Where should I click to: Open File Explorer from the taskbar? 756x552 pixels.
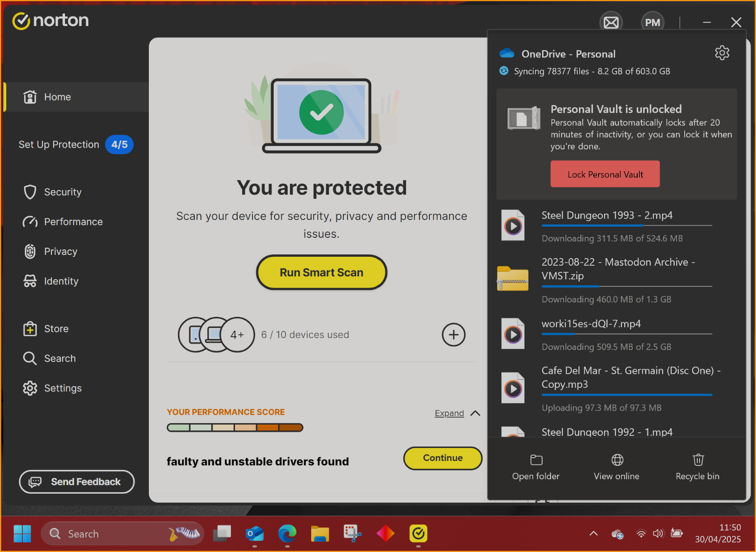coord(320,534)
